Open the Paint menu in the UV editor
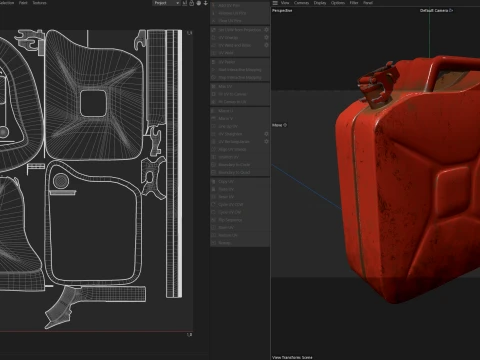 (x=23, y=3)
